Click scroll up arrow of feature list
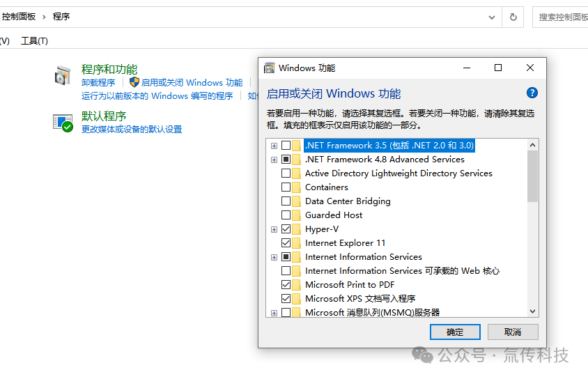 coord(532,145)
